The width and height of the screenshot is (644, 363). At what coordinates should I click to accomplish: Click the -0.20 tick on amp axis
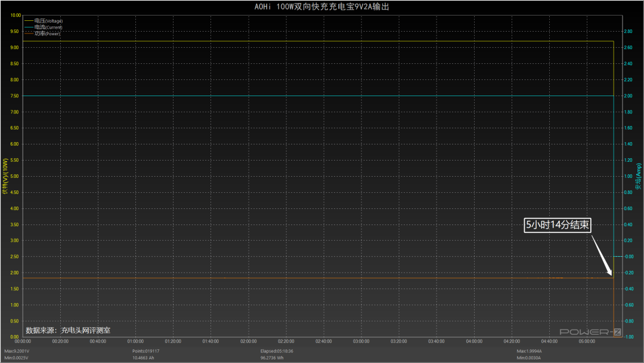point(629,273)
